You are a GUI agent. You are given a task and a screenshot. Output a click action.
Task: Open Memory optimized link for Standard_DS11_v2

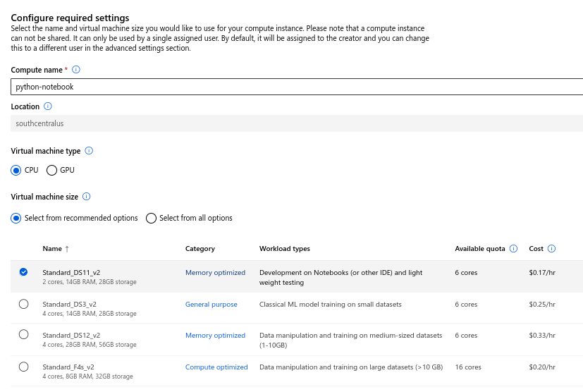point(215,273)
